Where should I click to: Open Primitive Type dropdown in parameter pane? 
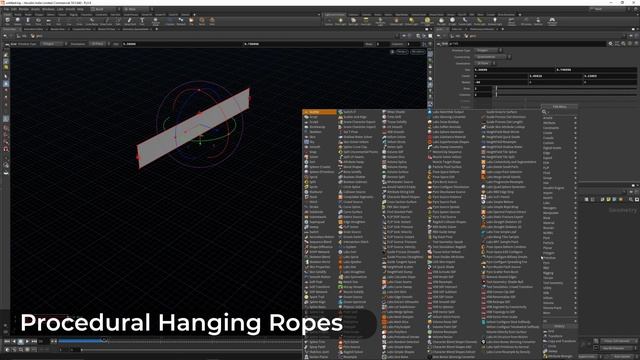point(489,50)
